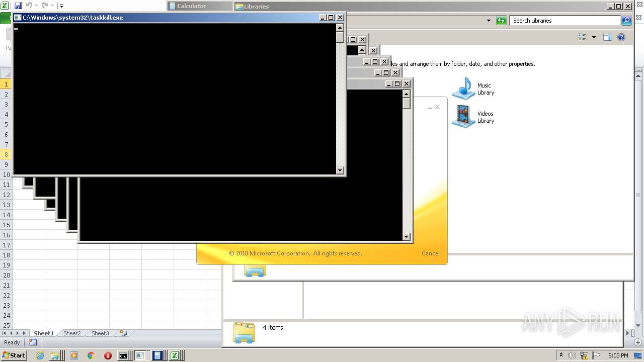Click the Excel zoom-in plus button
This screenshot has height=362, width=644.
tap(638, 342)
